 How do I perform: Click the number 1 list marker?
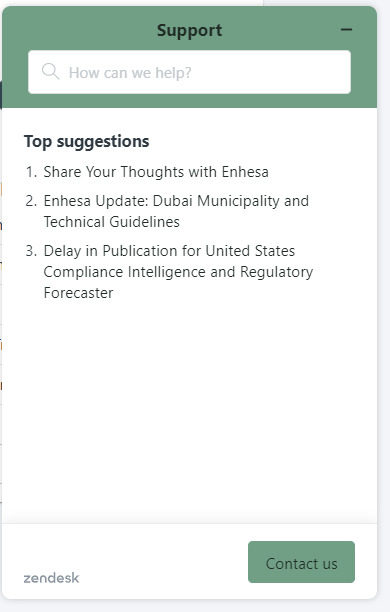(x=31, y=172)
